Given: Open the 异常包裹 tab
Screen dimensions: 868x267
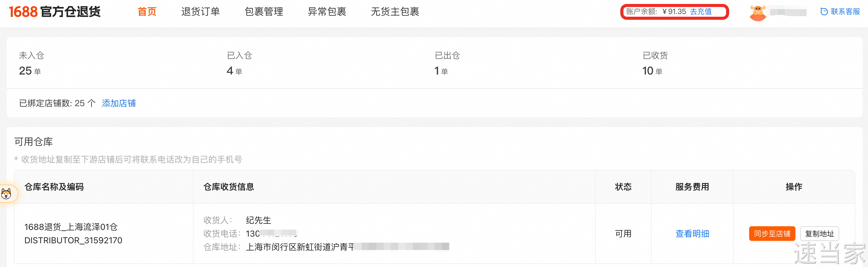Looking at the screenshot, I should (327, 12).
